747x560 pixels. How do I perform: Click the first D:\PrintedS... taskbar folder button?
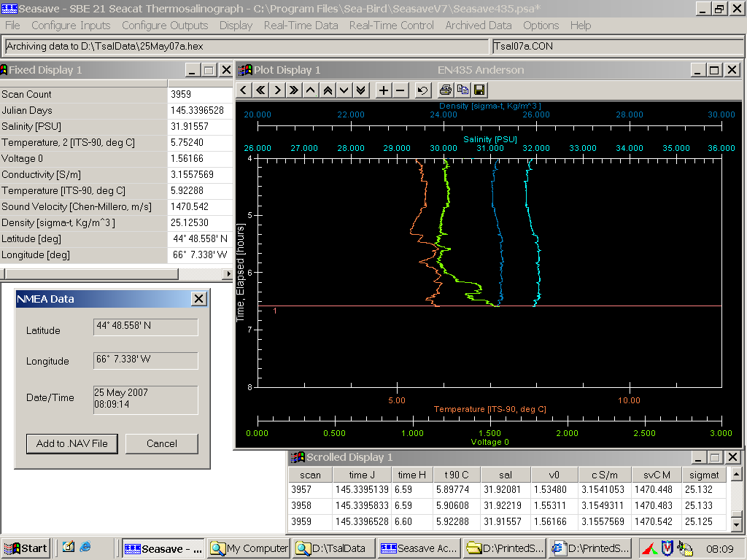pos(506,548)
